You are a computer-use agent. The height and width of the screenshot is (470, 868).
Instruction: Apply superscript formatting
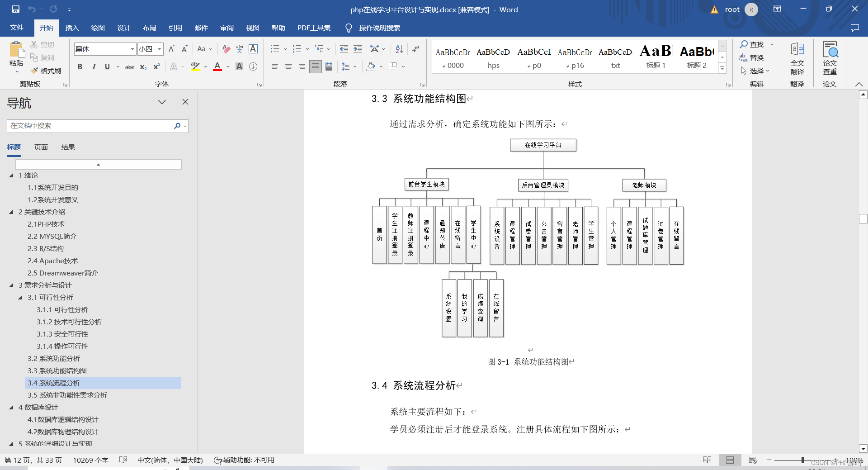[157, 67]
